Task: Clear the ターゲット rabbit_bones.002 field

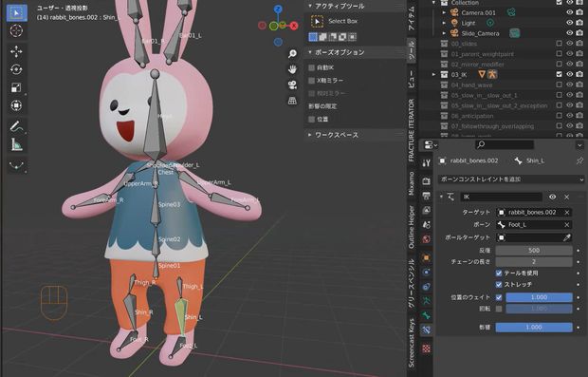Action: pyautogui.click(x=567, y=213)
